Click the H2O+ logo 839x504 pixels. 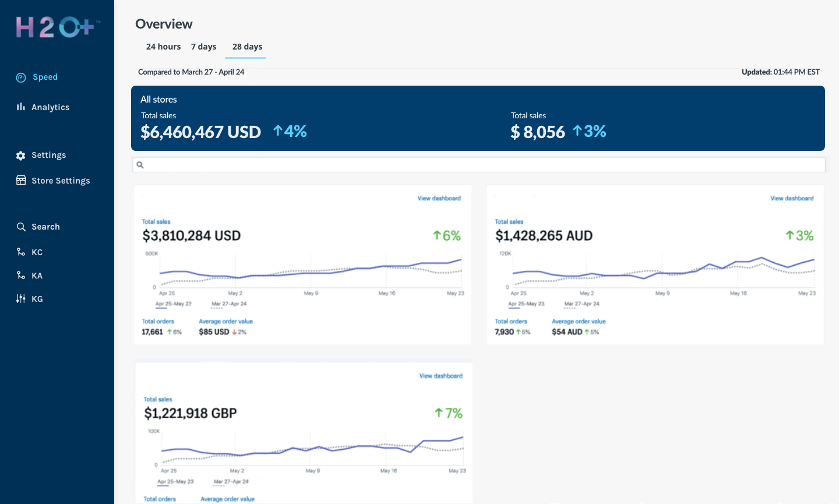[55, 28]
